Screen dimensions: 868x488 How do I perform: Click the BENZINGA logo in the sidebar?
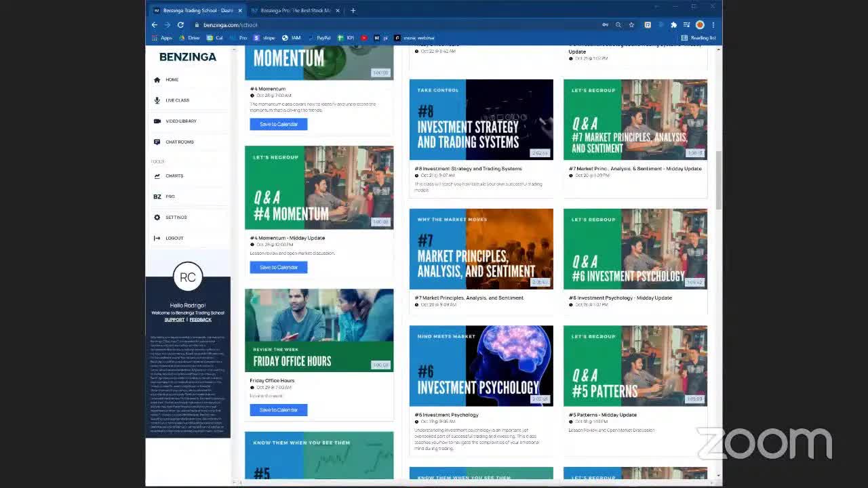click(x=188, y=57)
